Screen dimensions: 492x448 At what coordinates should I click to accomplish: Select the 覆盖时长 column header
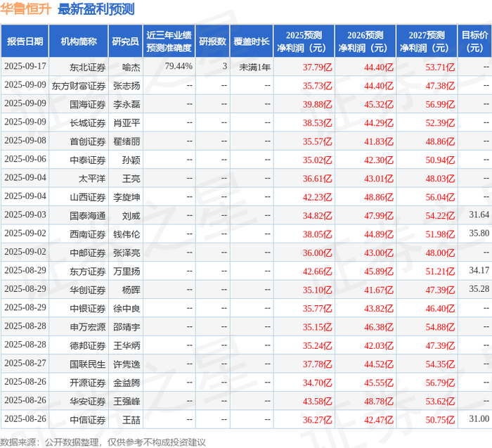pyautogui.click(x=252, y=41)
